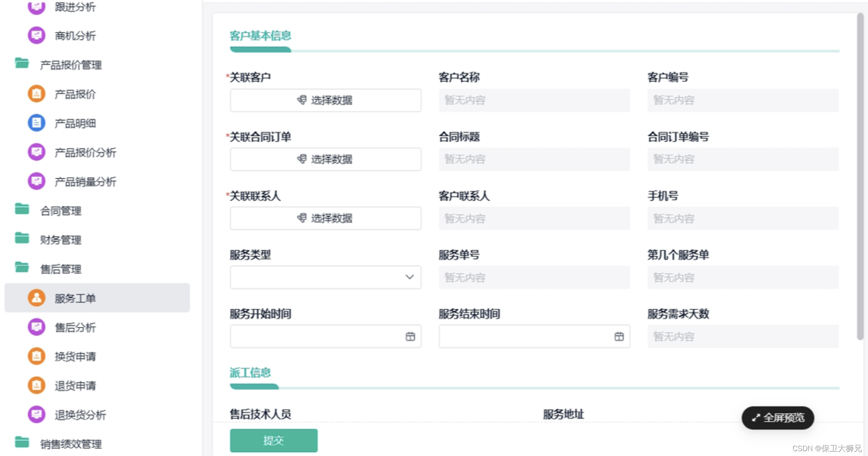
Task: Open calendar icon in 服务开始时间 field
Action: coord(410,337)
